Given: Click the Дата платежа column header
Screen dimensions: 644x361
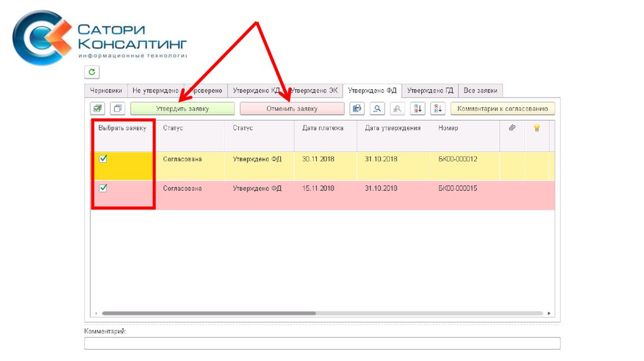Looking at the screenshot, I should [x=323, y=128].
